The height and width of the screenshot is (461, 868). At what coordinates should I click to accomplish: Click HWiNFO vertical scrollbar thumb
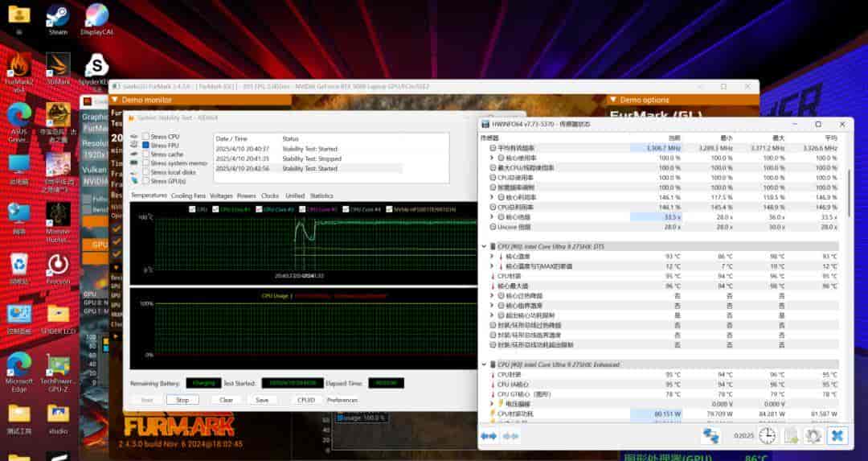point(849,191)
